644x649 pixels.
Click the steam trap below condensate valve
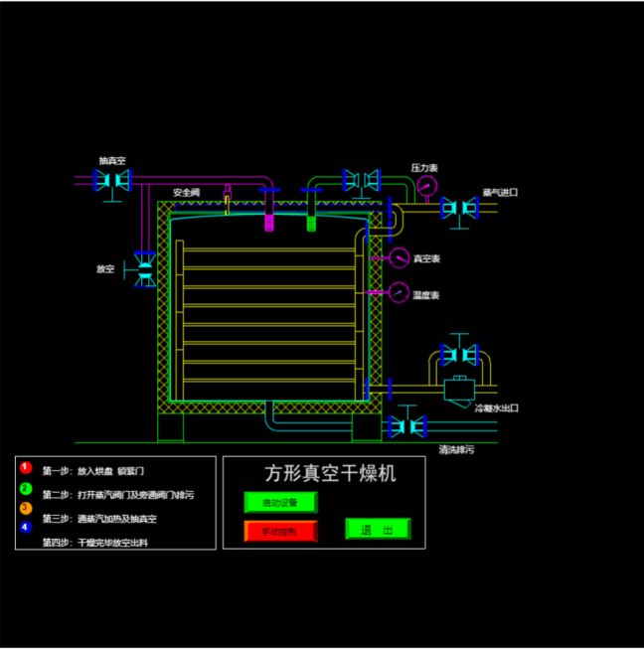tap(459, 388)
